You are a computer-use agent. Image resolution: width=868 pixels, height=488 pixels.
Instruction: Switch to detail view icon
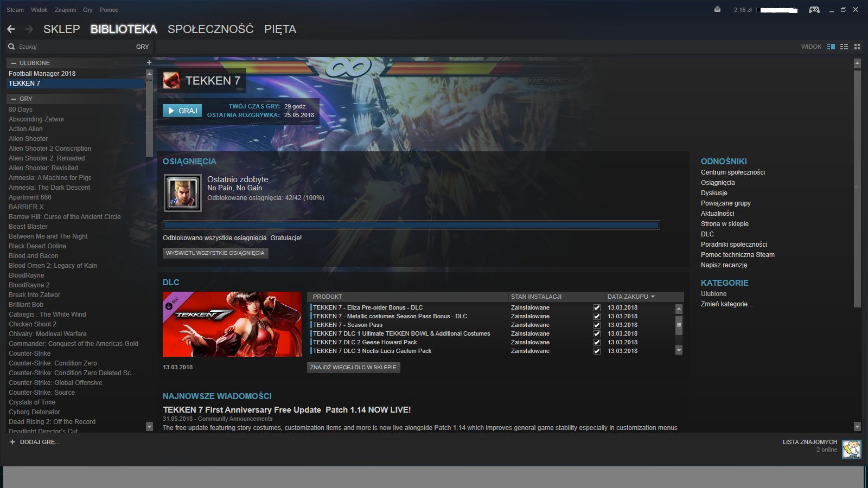click(831, 47)
